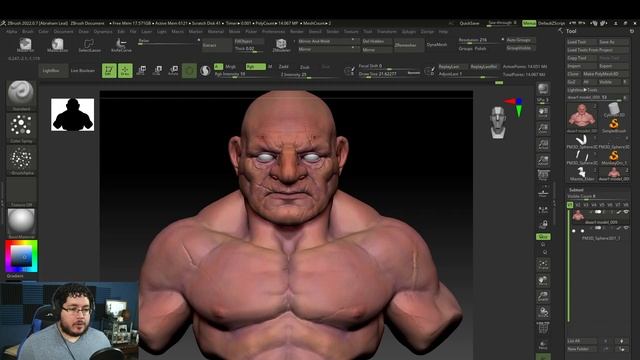This screenshot has height=360, width=640.
Task: Toggle the green Menus button
Action: (x=529, y=23)
